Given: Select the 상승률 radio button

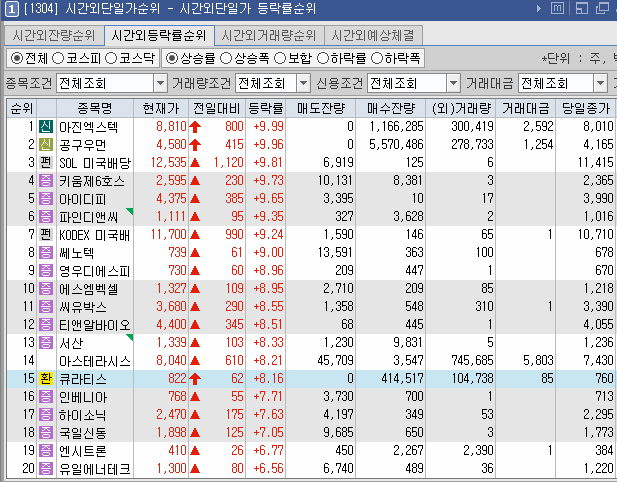Looking at the screenshot, I should coord(172,59).
